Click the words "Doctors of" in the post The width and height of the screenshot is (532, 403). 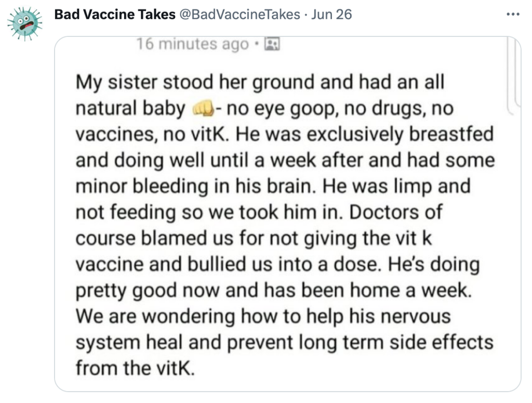click(x=395, y=212)
